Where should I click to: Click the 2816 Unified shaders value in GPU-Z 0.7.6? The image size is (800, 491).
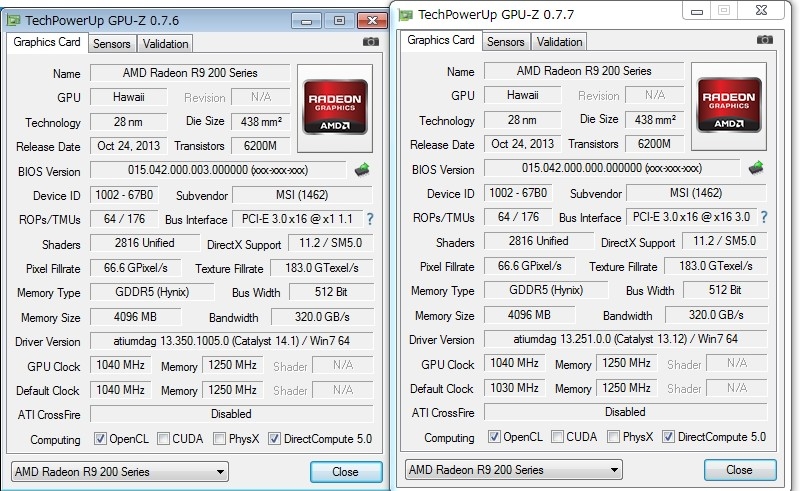(145, 243)
